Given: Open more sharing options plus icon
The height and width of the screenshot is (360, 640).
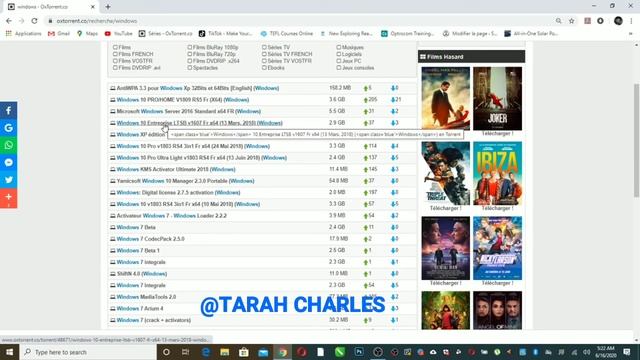Looking at the screenshot, I should coord(9,197).
